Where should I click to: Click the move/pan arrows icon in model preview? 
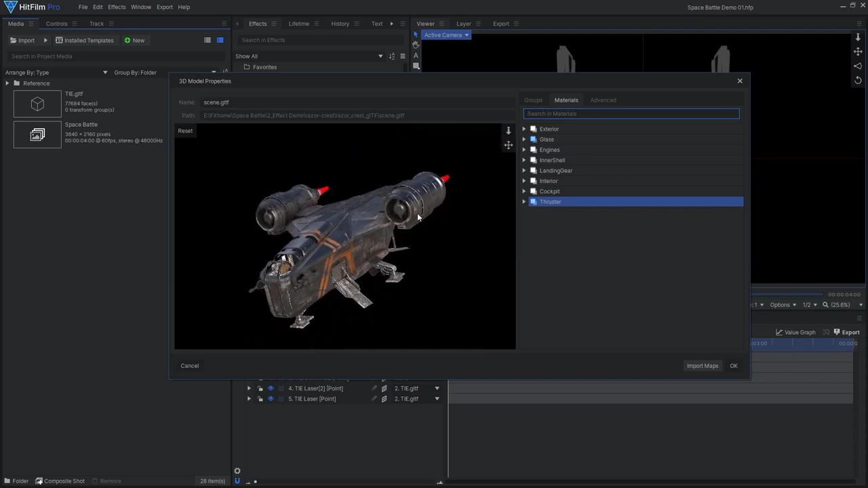click(509, 145)
